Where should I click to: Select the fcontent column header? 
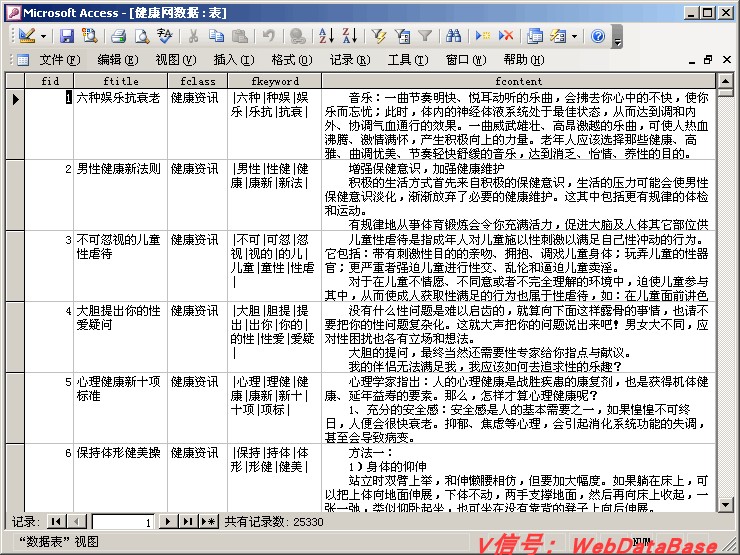click(x=519, y=81)
